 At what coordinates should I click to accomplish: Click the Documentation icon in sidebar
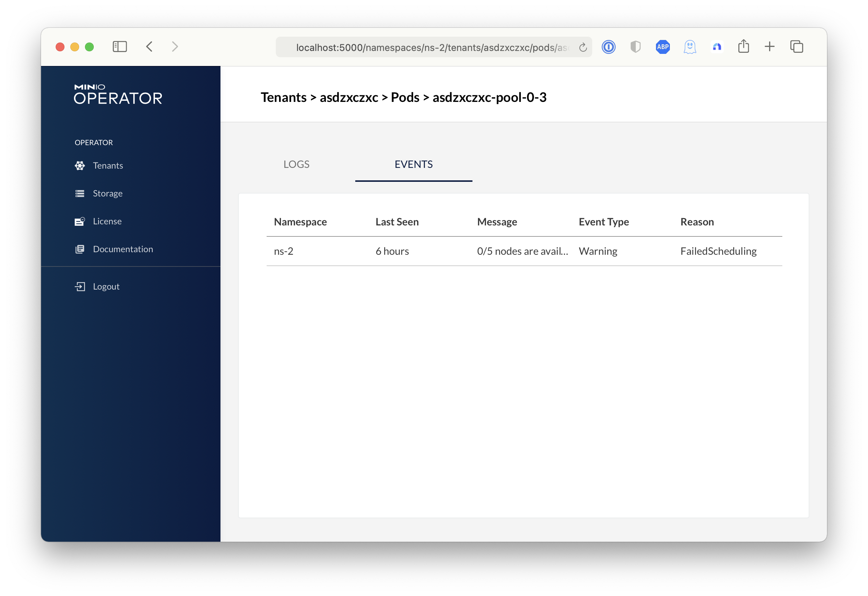point(79,249)
